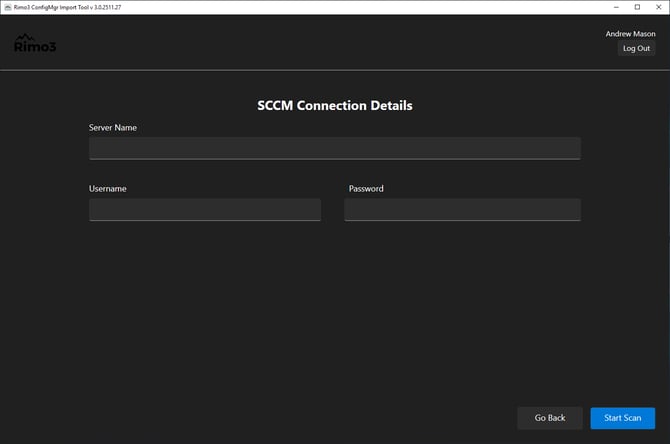Screen dimensions: 670x444
Task: Click the SCCM Connection Details heading
Action: [x=335, y=106]
